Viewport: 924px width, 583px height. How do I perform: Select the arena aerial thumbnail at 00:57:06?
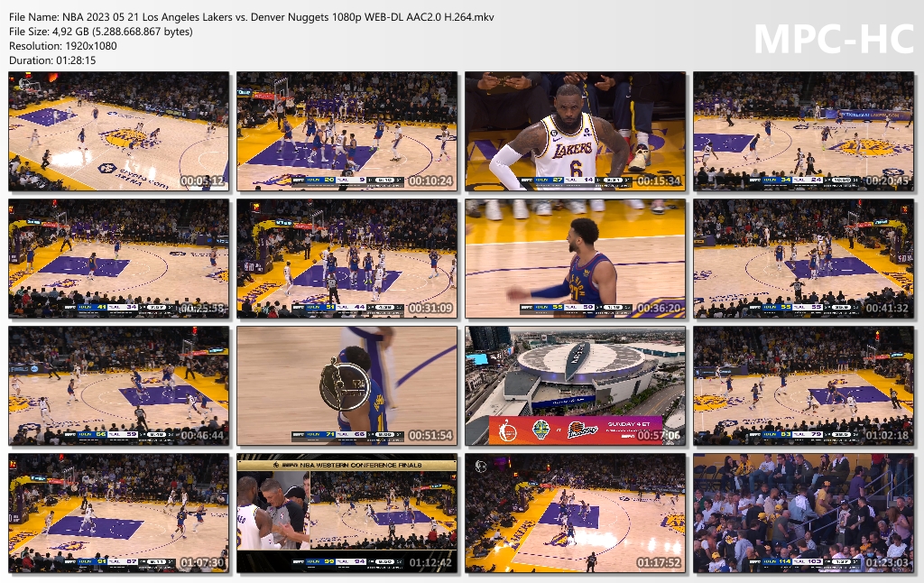pyautogui.click(x=575, y=385)
